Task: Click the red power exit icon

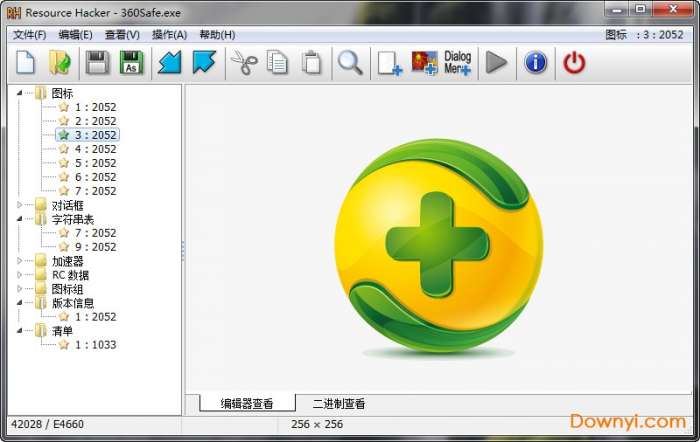Action: 574,63
